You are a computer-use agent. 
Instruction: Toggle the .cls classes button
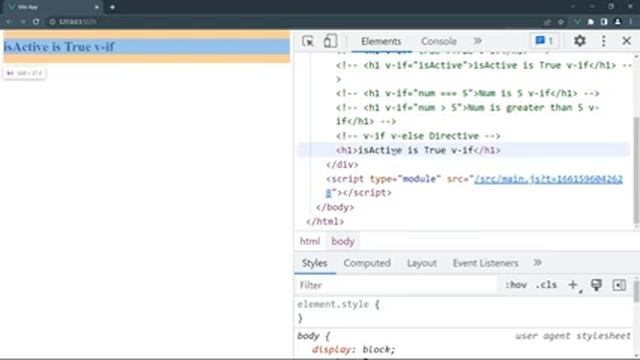tap(546, 285)
